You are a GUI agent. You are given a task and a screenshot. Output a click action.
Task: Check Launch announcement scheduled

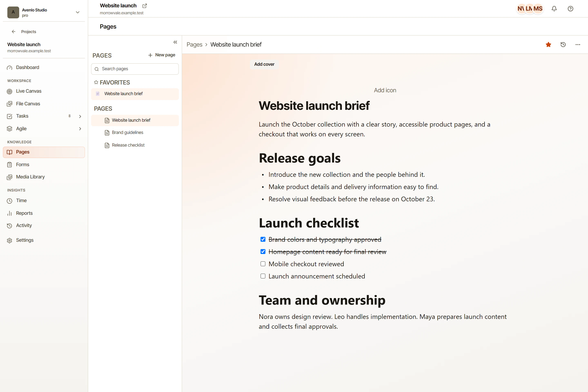[x=263, y=276]
